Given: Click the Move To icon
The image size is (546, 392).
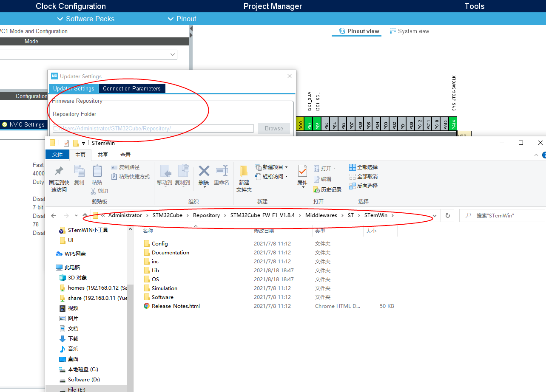Looking at the screenshot, I should click(x=165, y=171).
